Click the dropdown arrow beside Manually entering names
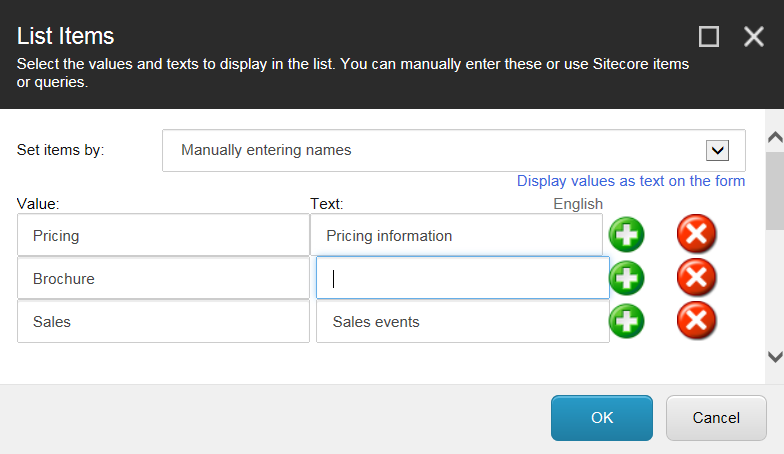784x454 pixels. [717, 150]
